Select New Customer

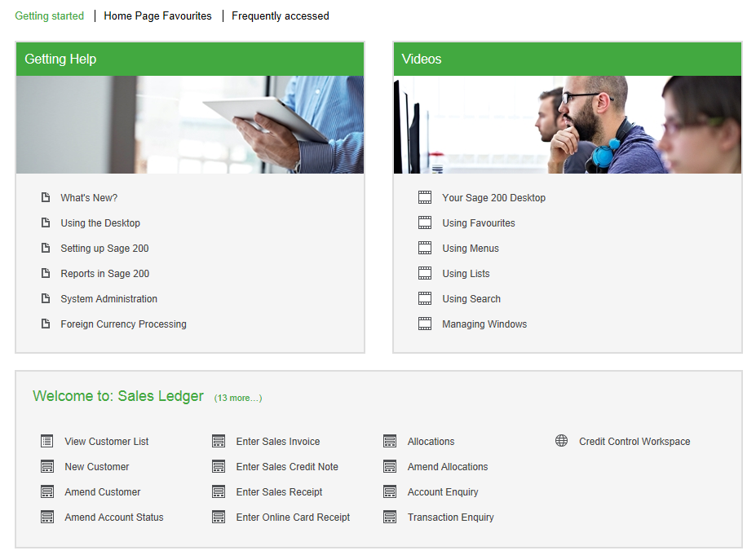95,466
